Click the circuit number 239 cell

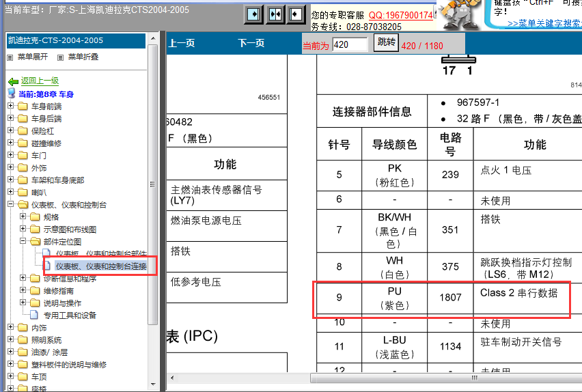(450, 175)
